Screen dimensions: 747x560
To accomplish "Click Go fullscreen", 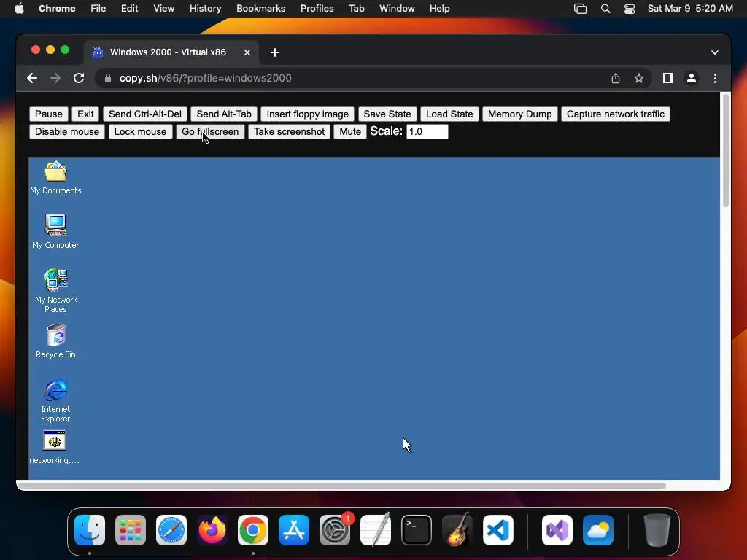I will 210,132.
